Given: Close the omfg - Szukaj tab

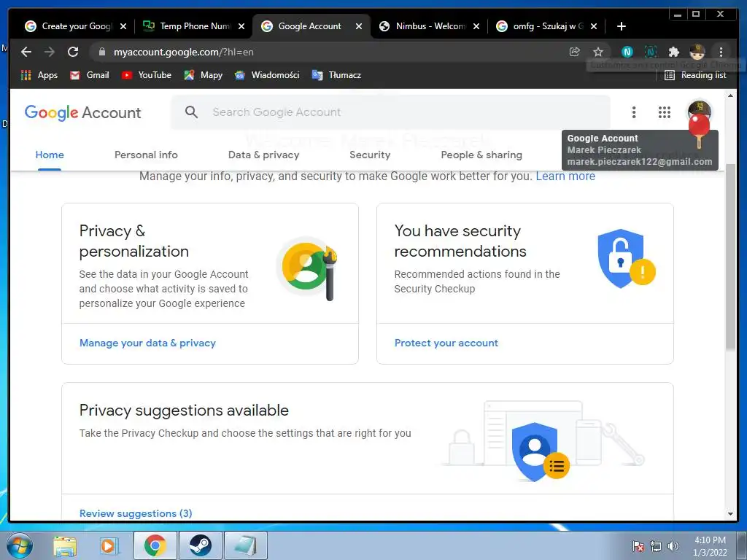Looking at the screenshot, I should 594,26.
